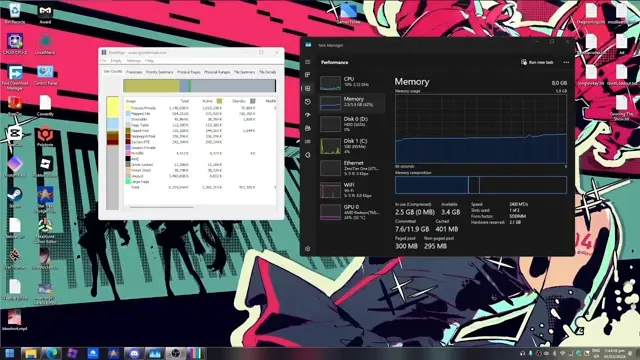Select Disk 0 (D:) in performance list
Viewport: 640px width, 360px height.
(351, 124)
